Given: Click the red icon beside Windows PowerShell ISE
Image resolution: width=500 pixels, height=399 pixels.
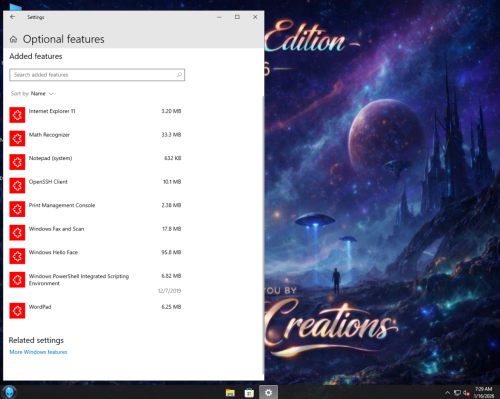Looking at the screenshot, I should pos(17,280).
